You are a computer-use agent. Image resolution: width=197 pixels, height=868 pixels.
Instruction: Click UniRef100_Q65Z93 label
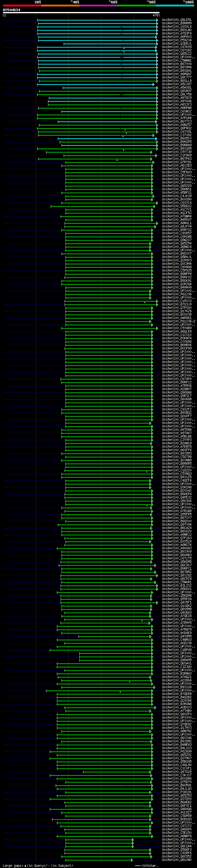(x=176, y=186)
